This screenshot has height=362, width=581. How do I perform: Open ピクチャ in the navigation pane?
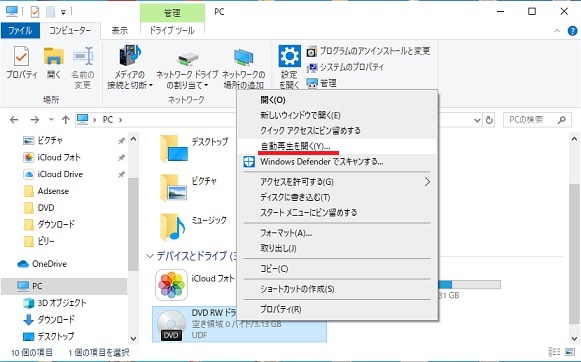tap(50, 140)
